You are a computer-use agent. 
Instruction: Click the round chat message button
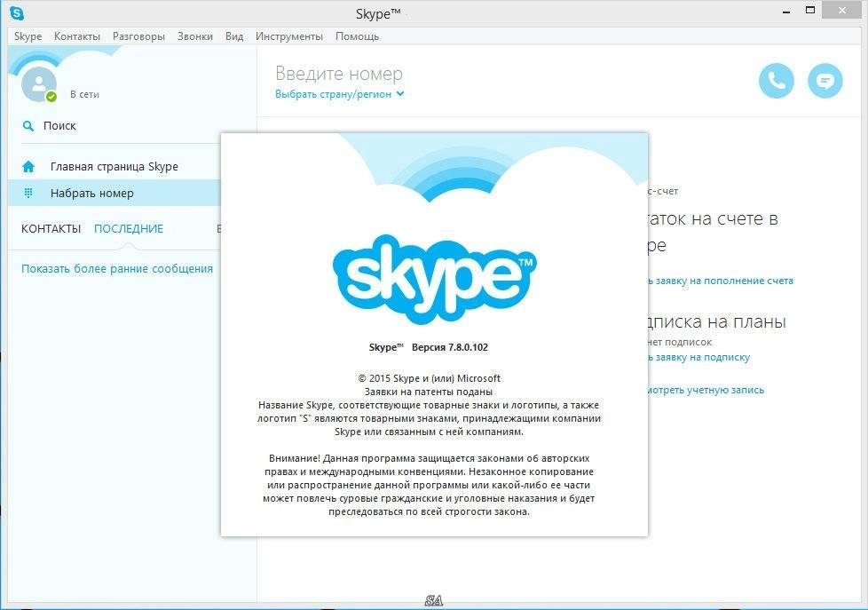click(x=825, y=81)
